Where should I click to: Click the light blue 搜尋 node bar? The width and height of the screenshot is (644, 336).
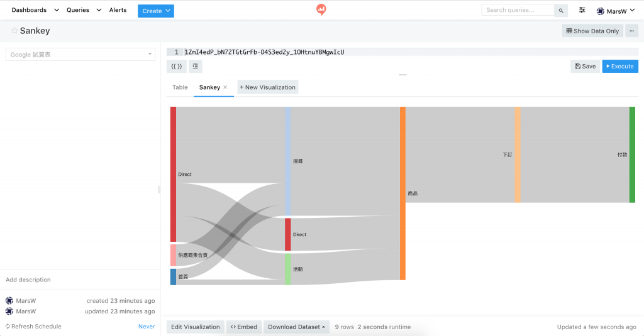(288, 161)
